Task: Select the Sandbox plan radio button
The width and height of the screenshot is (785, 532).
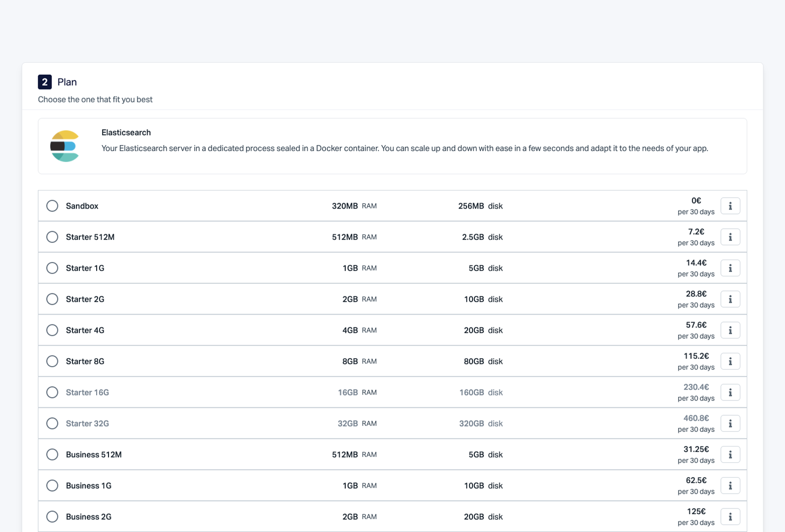Action: (52, 206)
